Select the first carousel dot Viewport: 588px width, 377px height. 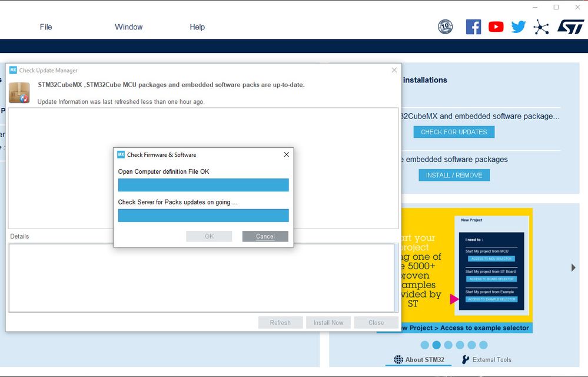tap(425, 345)
